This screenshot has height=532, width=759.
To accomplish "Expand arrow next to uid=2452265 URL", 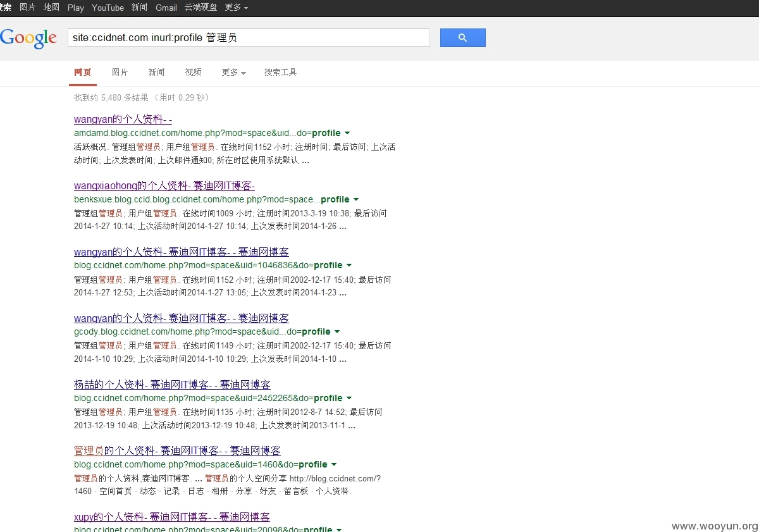I will [349, 399].
